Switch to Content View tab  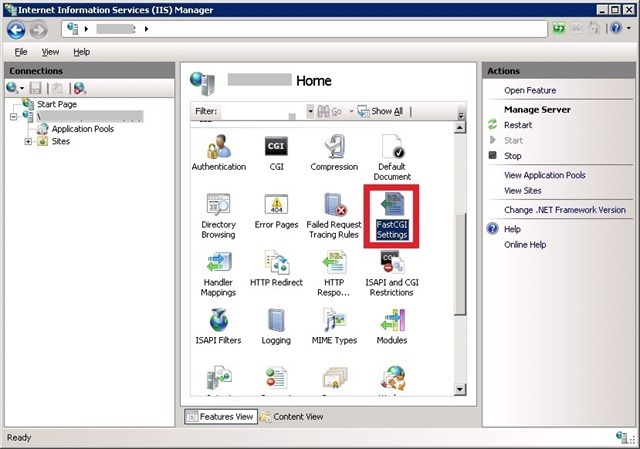[x=292, y=417]
